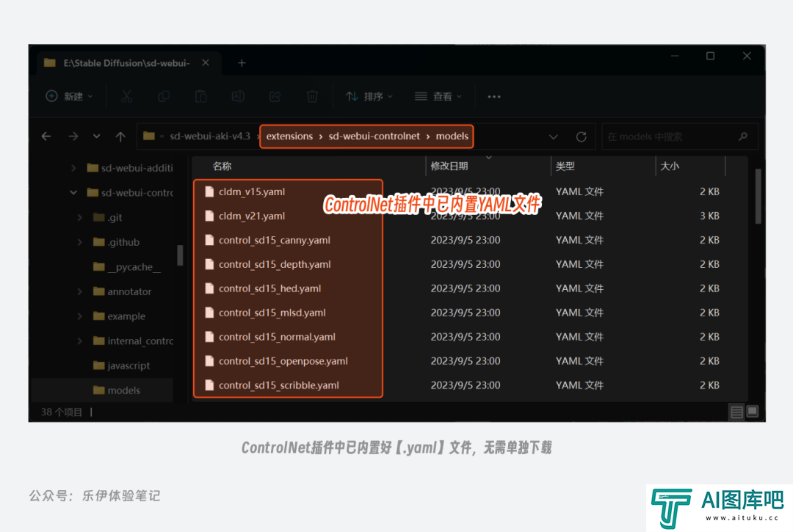The image size is (793, 532).
Task: Close the E:\Stable Diffusion tab
Action: click(206, 62)
